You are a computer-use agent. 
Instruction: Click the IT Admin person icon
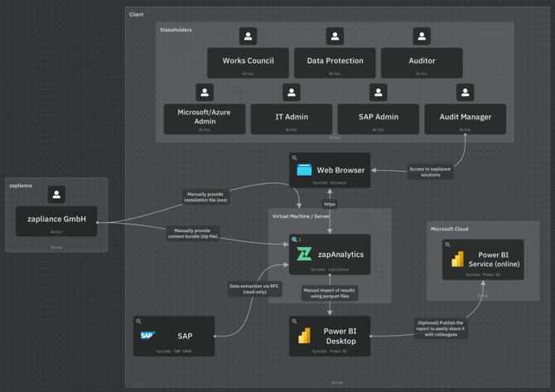(x=292, y=93)
